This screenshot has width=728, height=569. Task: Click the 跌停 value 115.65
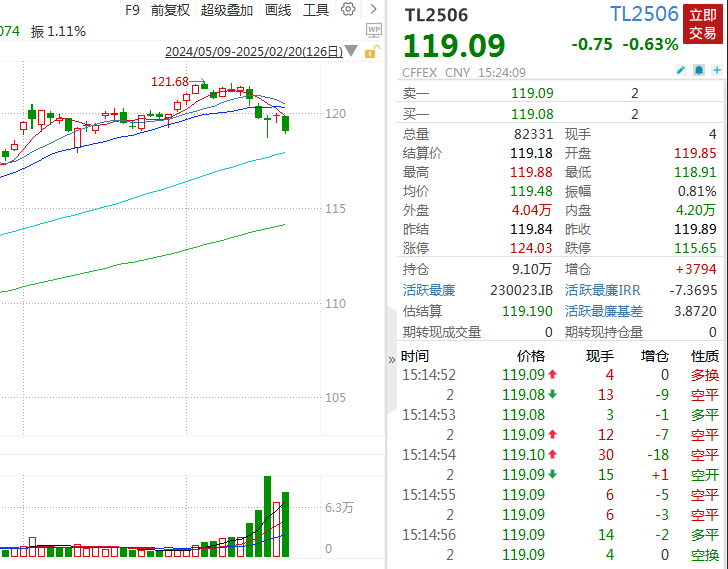[695, 248]
